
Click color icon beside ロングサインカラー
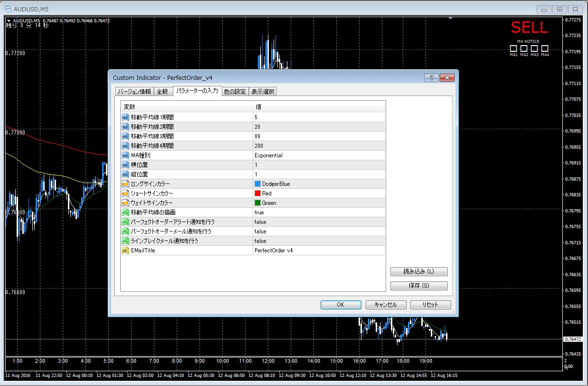click(x=125, y=183)
